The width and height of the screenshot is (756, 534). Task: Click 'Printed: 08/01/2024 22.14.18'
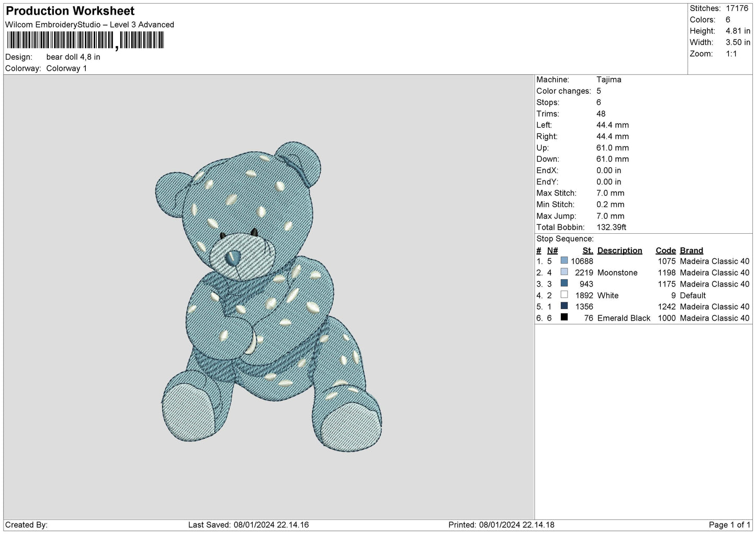pyautogui.click(x=502, y=525)
